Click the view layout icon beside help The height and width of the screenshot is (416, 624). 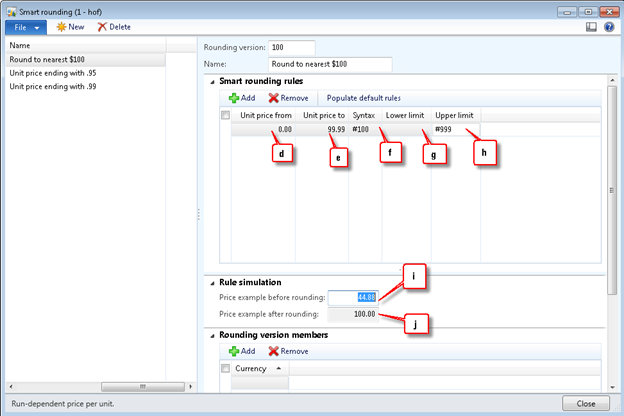(x=592, y=27)
